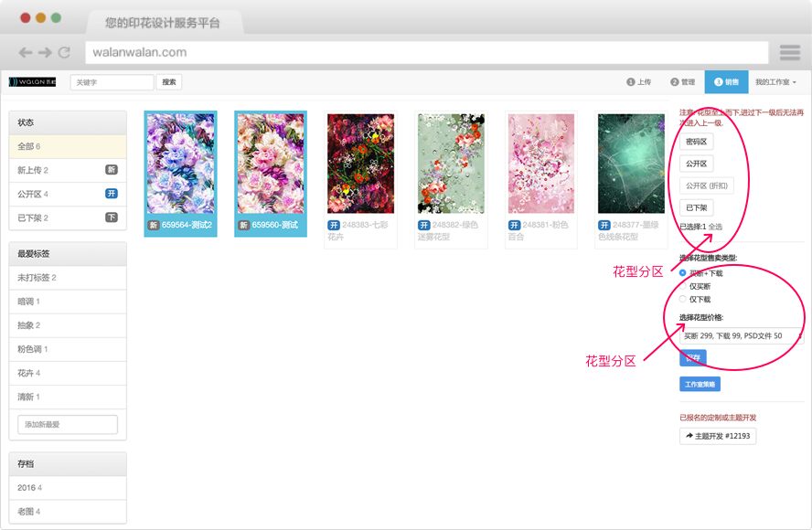The width and height of the screenshot is (812, 530).
Task: Click the 关键字 search input field
Action: [x=112, y=81]
